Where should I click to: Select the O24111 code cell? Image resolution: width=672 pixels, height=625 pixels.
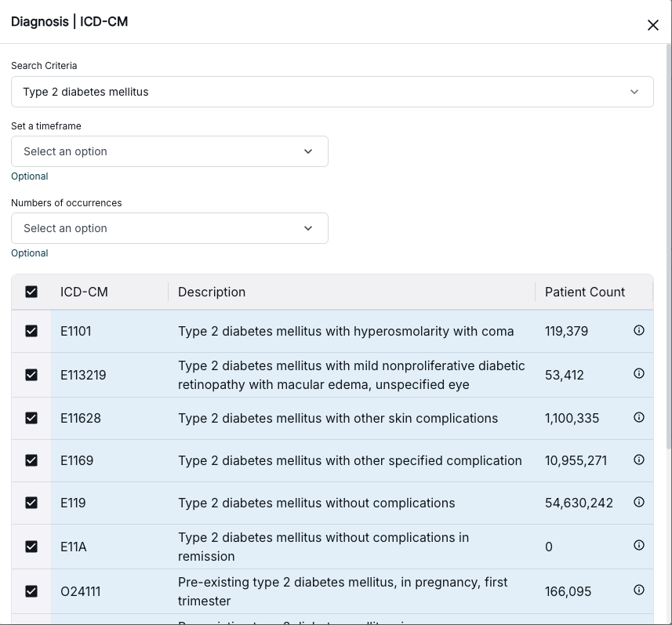tap(80, 591)
